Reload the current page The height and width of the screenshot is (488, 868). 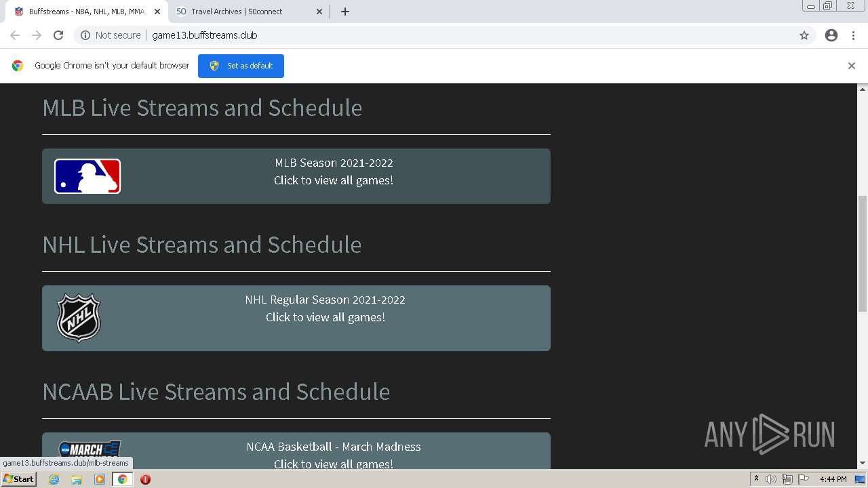tap(58, 35)
